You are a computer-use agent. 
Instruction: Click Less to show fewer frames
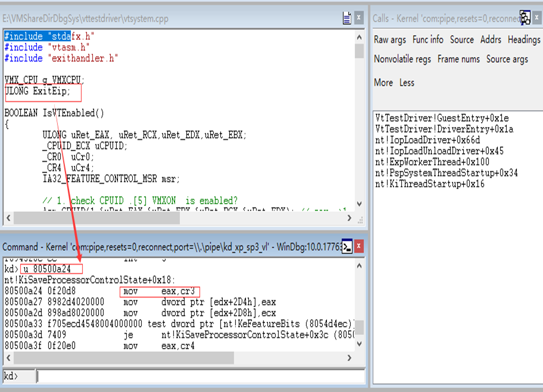point(407,83)
